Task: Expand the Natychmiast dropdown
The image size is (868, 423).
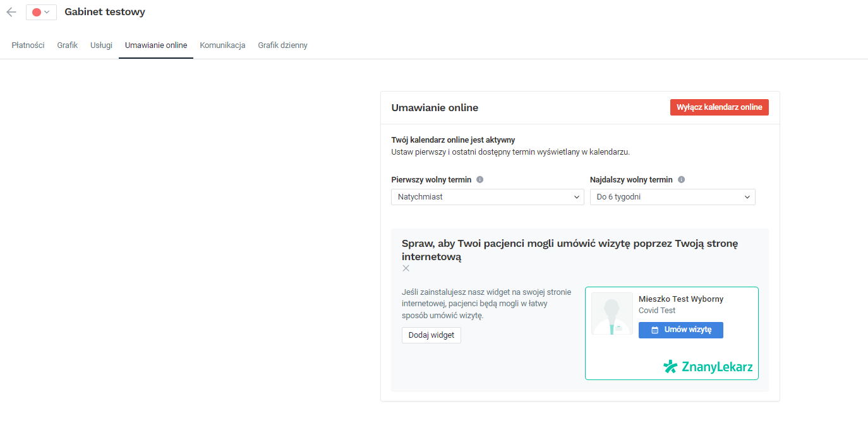Action: [x=487, y=197]
